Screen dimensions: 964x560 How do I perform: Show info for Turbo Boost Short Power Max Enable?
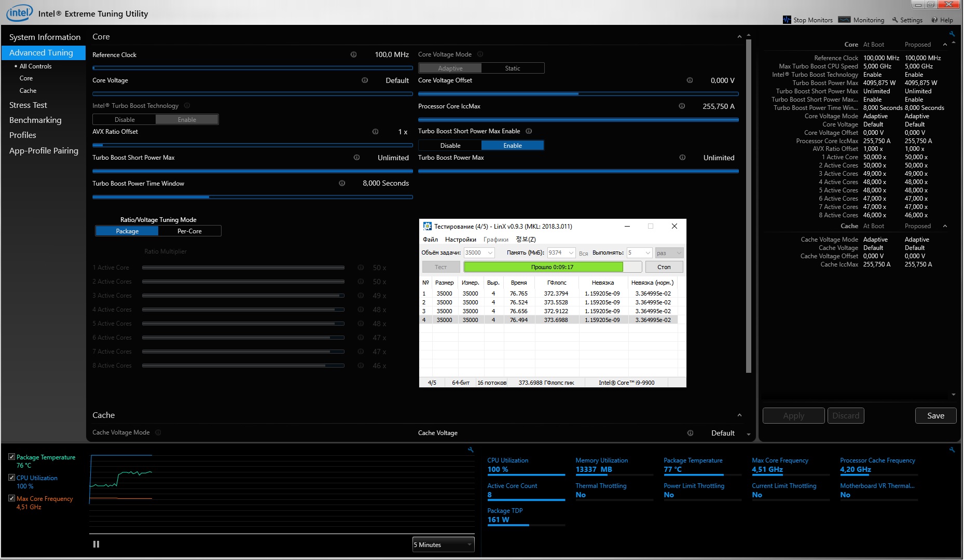pyautogui.click(x=529, y=131)
